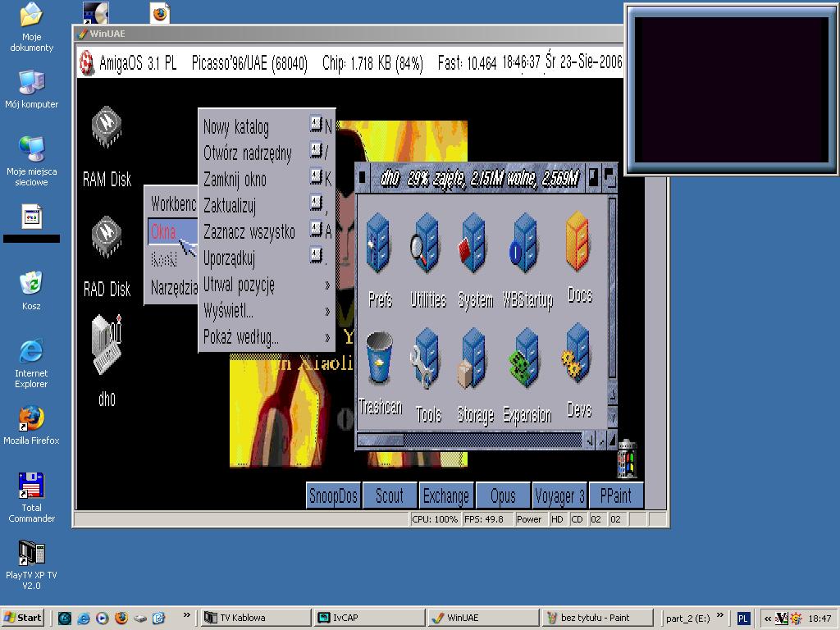Screen dimensions: 840x630
Task: Choose Uporządkuj menu entry
Action: pyautogui.click(x=267, y=258)
